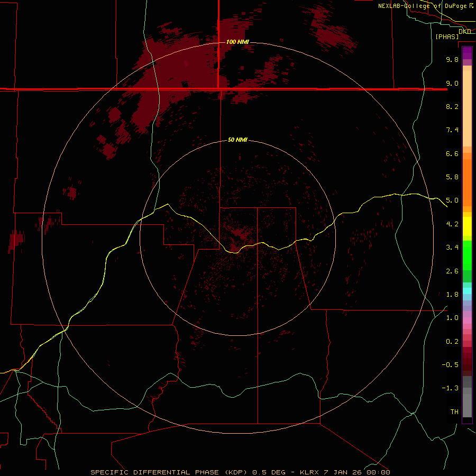This screenshot has height=476, width=476.
Task: Pick the peach color bar segment near 8.2
Action: coord(467,108)
